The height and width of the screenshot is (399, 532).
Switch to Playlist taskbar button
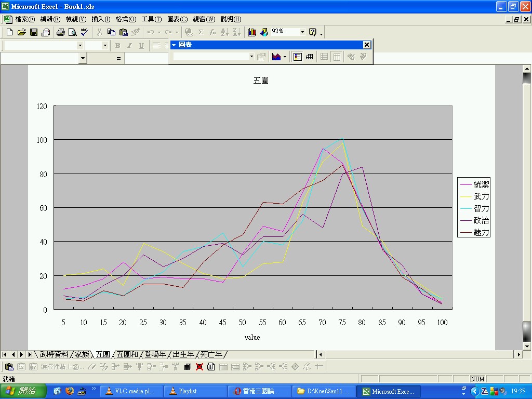pyautogui.click(x=195, y=391)
